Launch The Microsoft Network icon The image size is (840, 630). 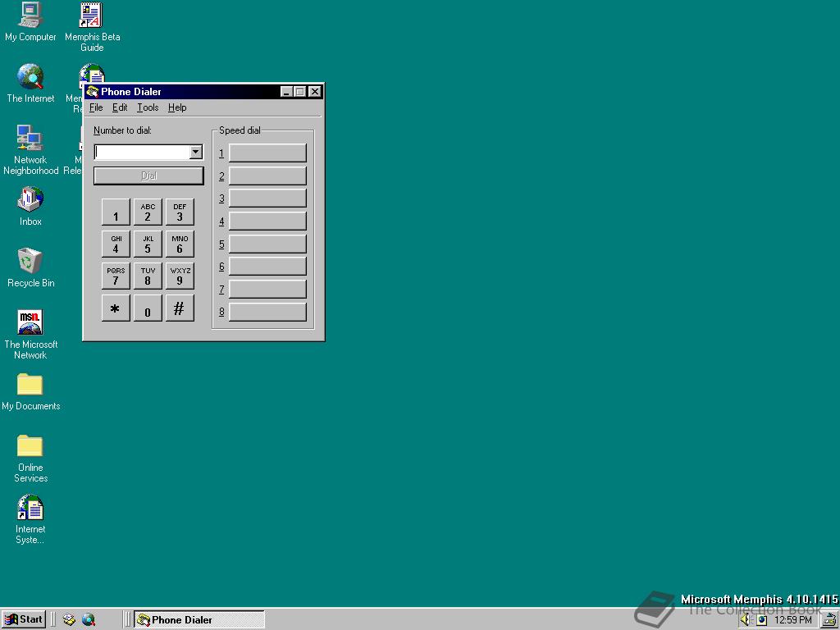[30, 335]
